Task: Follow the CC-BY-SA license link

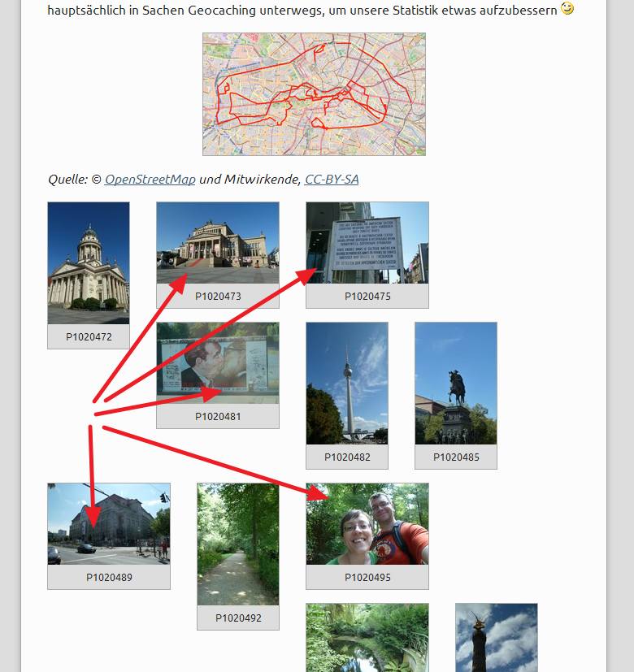Action: tap(331, 179)
